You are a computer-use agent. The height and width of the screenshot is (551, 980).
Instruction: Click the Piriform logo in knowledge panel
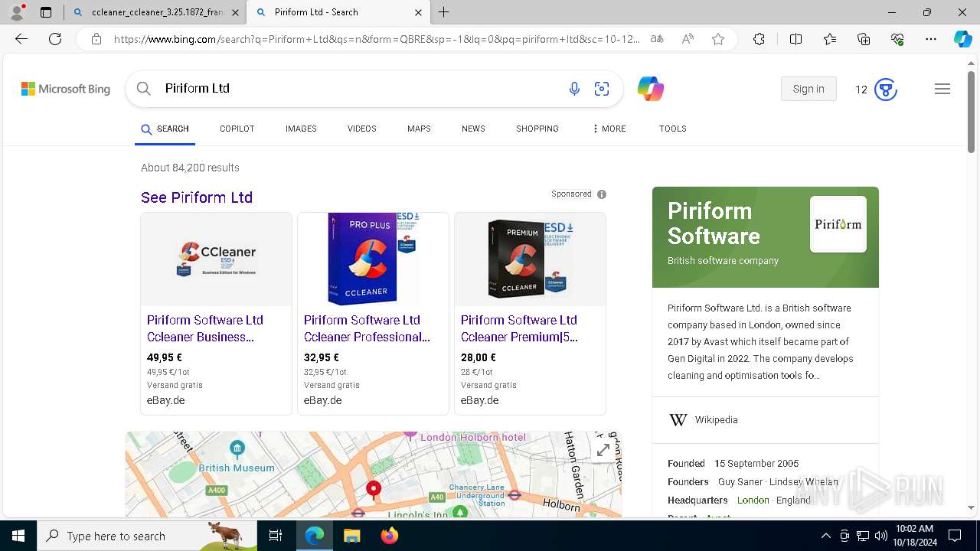(x=838, y=224)
